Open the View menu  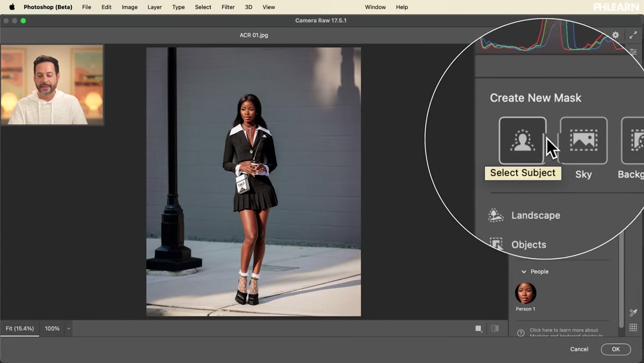(268, 7)
